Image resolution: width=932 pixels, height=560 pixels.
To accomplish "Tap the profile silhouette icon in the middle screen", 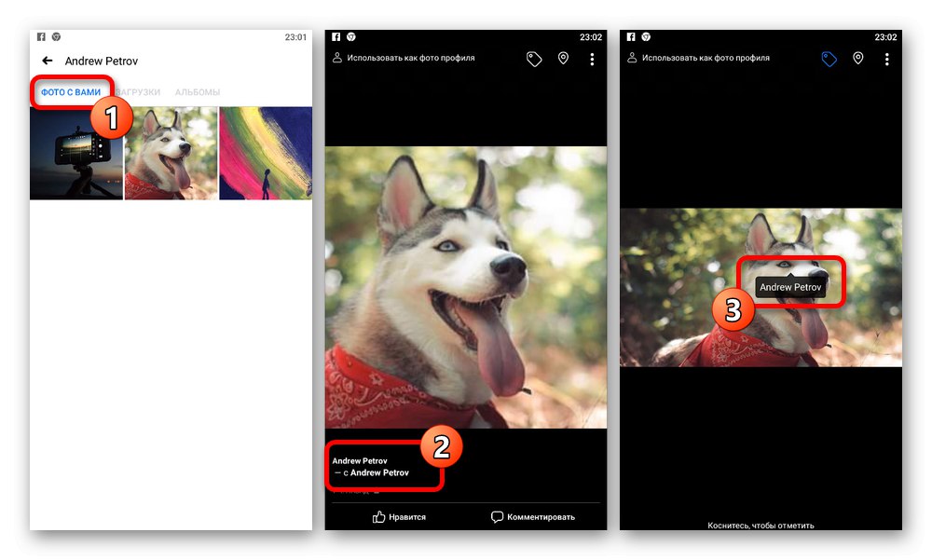I will 337,58.
